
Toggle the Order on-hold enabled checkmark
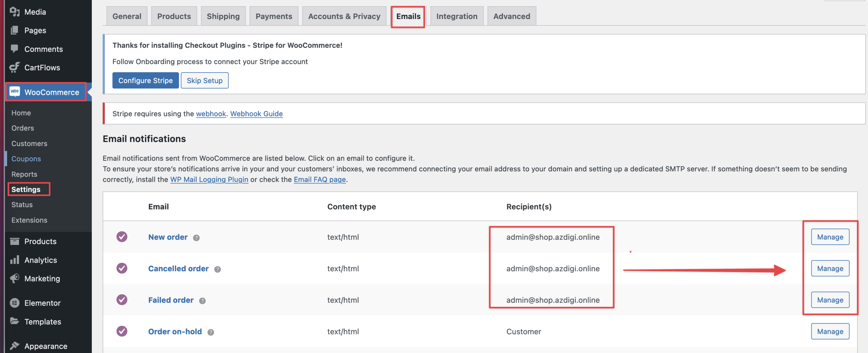point(122,331)
